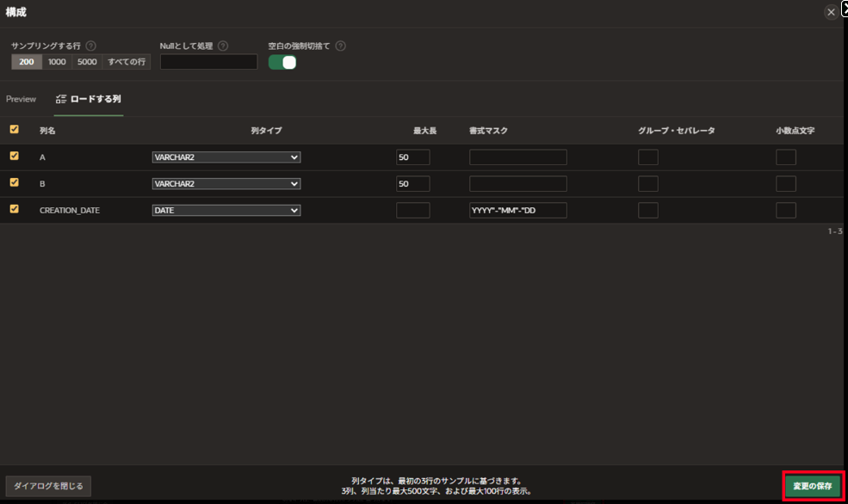The width and height of the screenshot is (848, 504).
Task: Choose すべての行 sampling option
Action: pyautogui.click(x=127, y=62)
